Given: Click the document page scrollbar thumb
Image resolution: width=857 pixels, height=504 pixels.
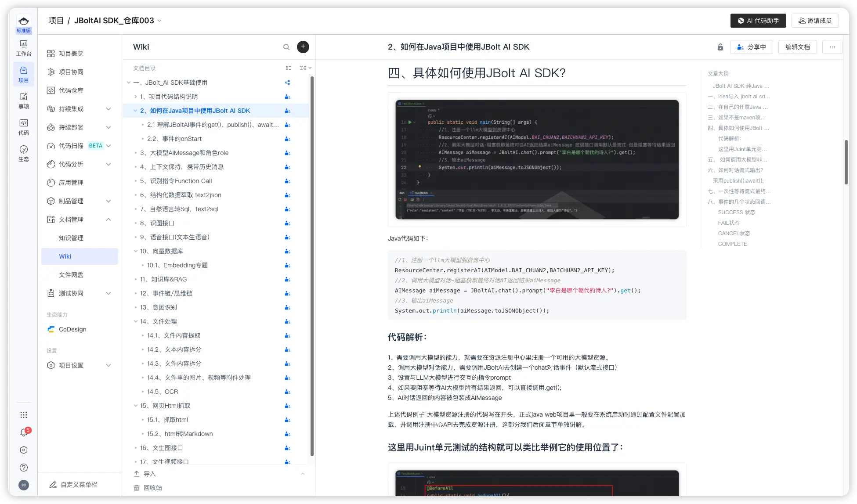Looking at the screenshot, I should click(x=846, y=162).
